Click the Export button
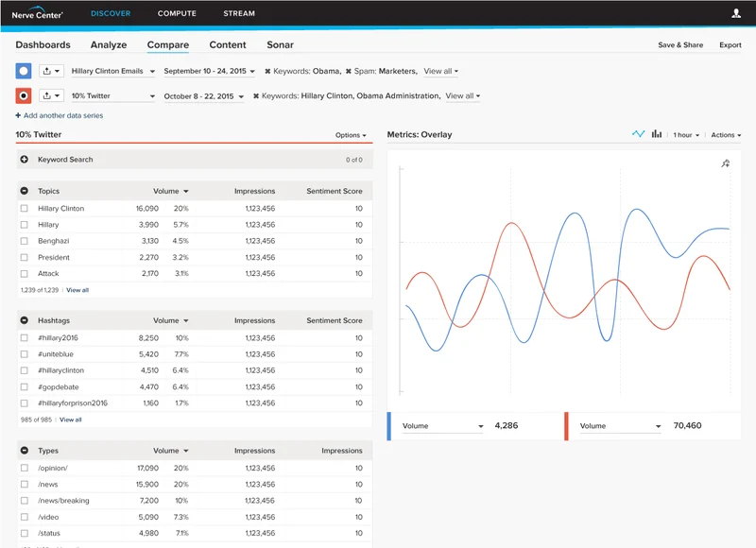 (730, 44)
